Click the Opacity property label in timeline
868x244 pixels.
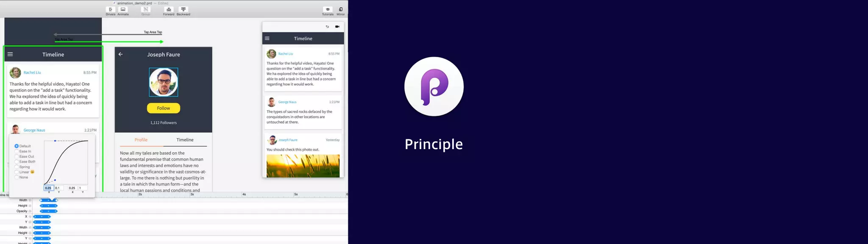(x=22, y=211)
